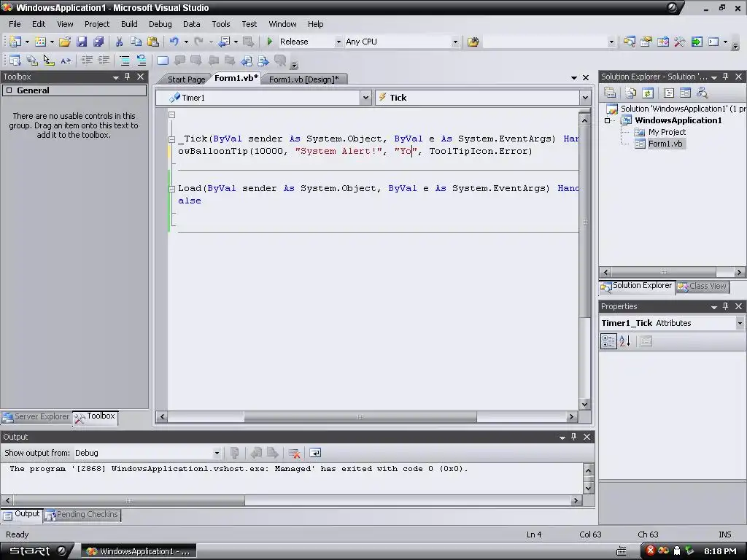Uncomment the selected lines icon
This screenshot has width=747, height=560.
pyautogui.click(x=141, y=60)
